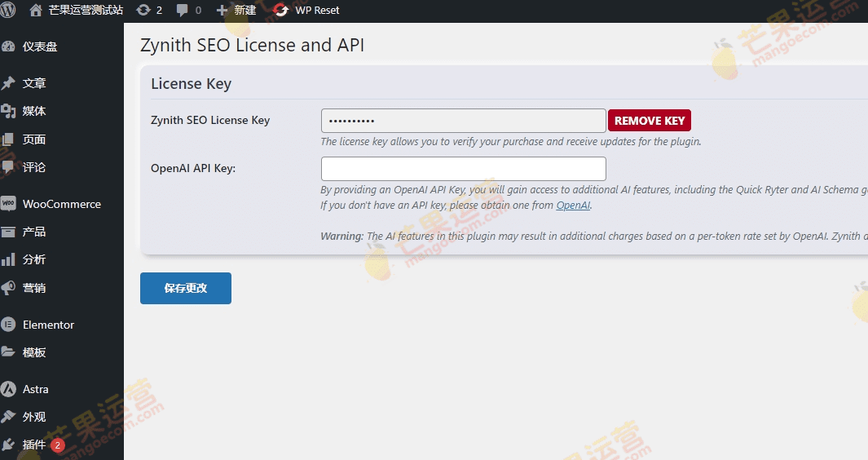Open the WordPress logo menu
The height and width of the screenshot is (460, 868).
pyautogui.click(x=8, y=10)
